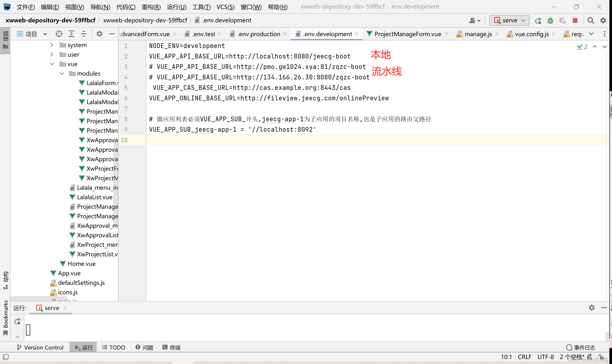Toggle tool window bars icon in status bar corner
This screenshot has height=364, width=612.
[x=5, y=357]
